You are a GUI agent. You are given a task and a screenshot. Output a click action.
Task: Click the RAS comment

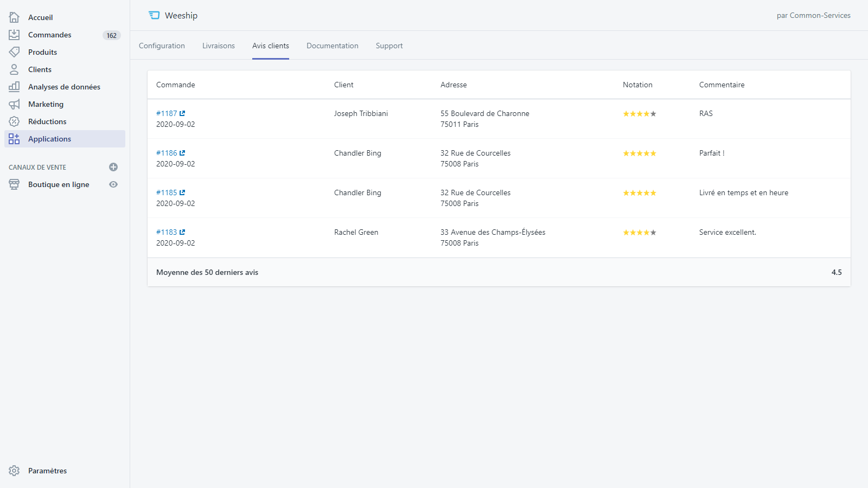706,113
